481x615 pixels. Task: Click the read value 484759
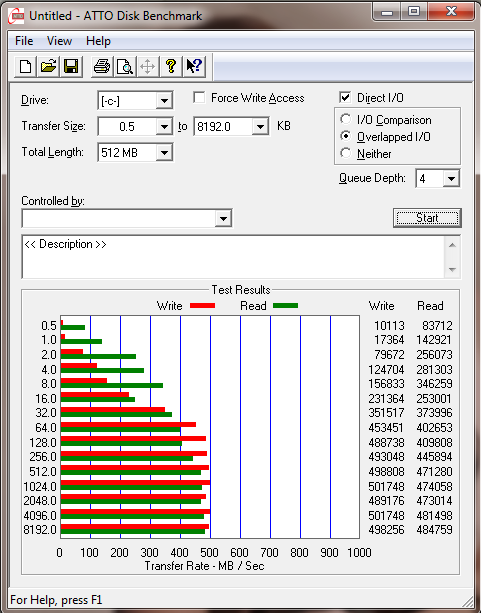coord(434,529)
